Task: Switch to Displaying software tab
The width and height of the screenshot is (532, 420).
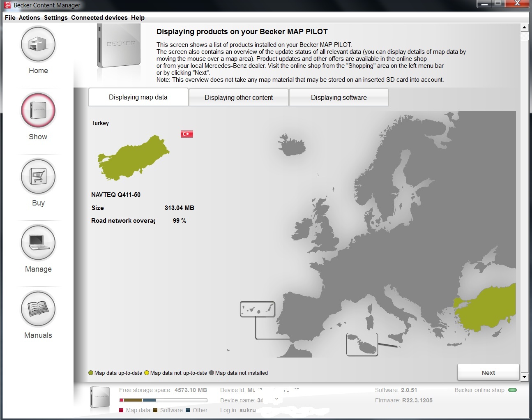Action: click(x=339, y=97)
